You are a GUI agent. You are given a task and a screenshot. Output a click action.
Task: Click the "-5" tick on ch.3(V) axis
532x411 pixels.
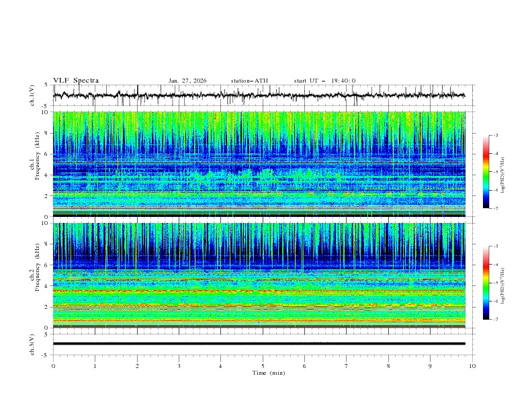coord(46,355)
